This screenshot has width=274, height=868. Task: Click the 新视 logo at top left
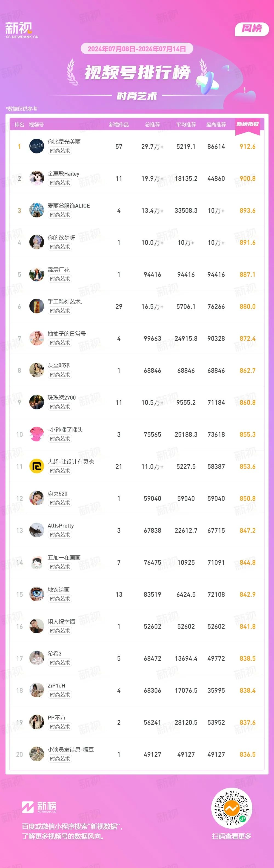click(x=22, y=30)
